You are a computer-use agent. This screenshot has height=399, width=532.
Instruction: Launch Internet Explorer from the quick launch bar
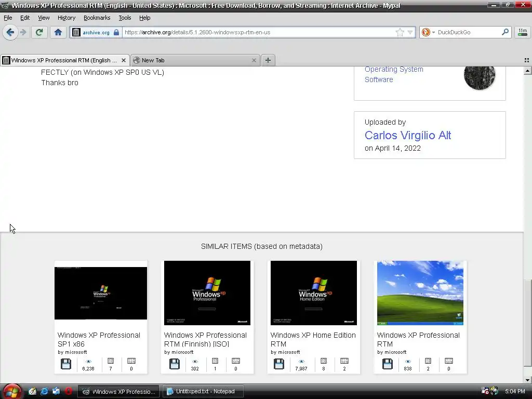click(x=45, y=391)
